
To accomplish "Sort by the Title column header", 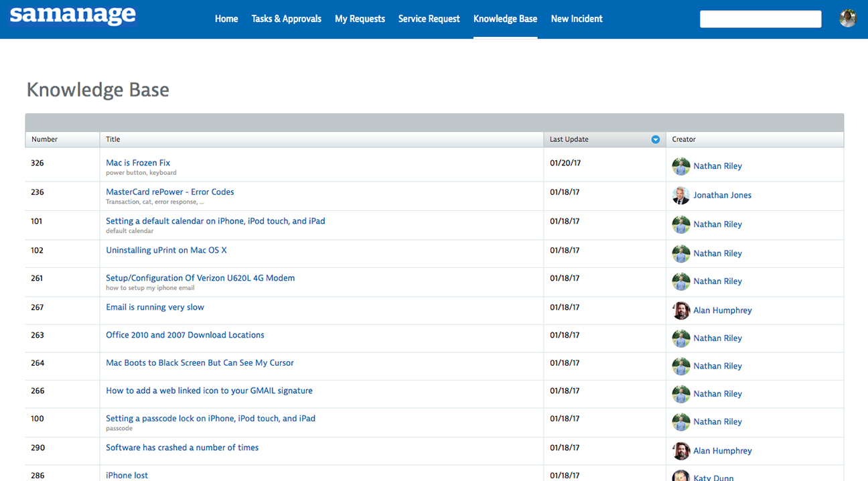I will point(321,139).
